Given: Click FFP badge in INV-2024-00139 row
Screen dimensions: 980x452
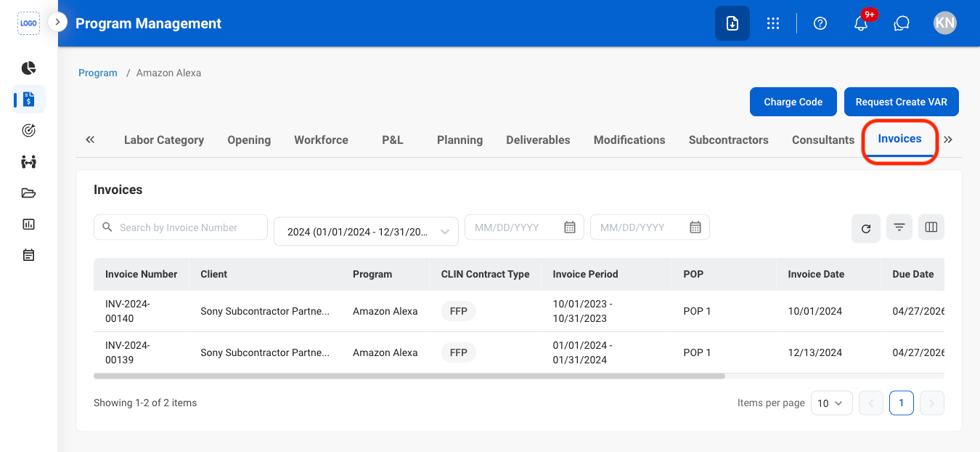Looking at the screenshot, I should coord(458,352).
